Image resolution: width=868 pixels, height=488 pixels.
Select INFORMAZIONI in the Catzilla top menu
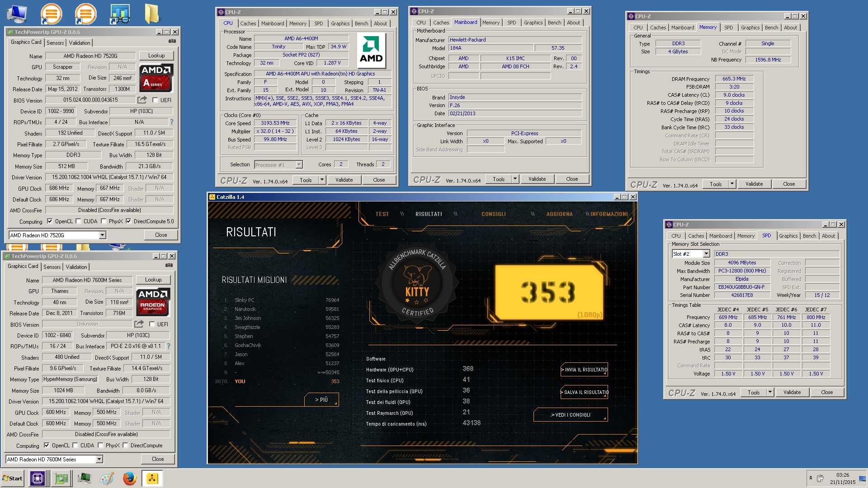pyautogui.click(x=609, y=214)
